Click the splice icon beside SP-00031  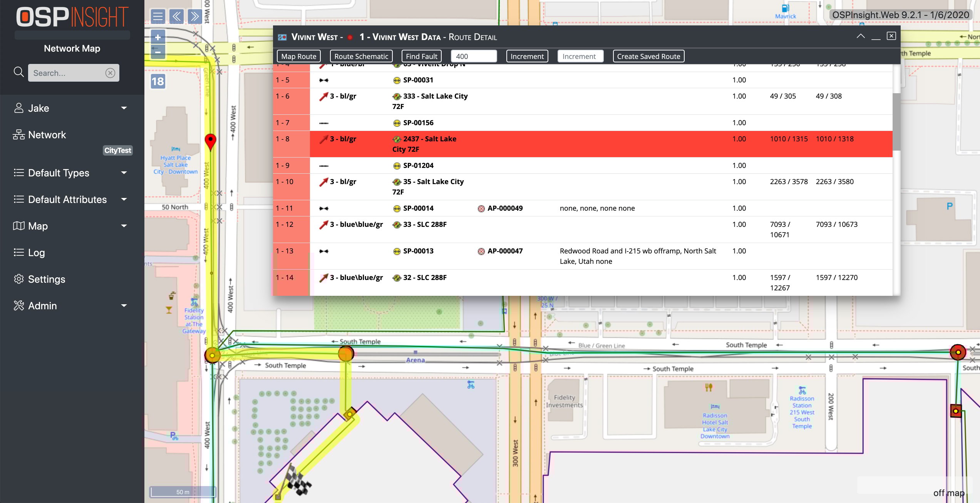coord(397,80)
